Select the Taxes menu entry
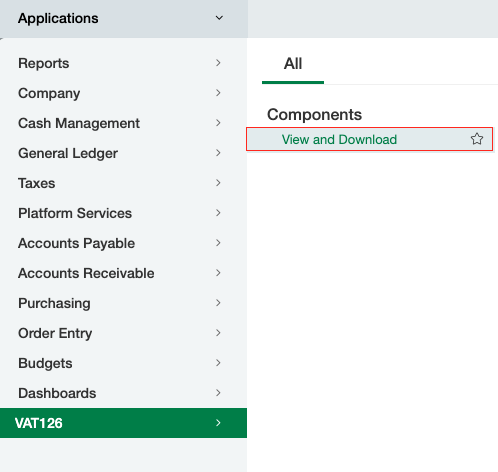498x472 pixels. coord(123,183)
